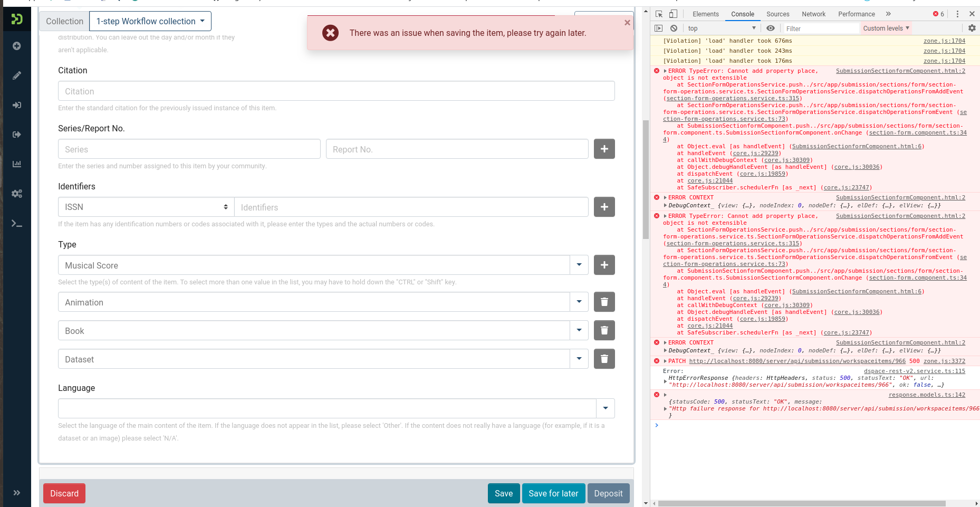Open the Dataset type dropdown arrow
980x507 pixels.
click(579, 359)
